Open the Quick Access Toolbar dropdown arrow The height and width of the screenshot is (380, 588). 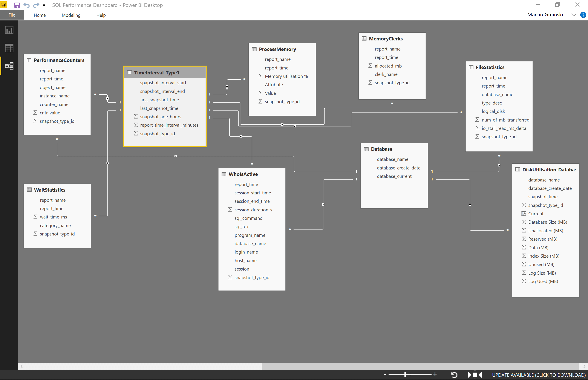[44, 5]
